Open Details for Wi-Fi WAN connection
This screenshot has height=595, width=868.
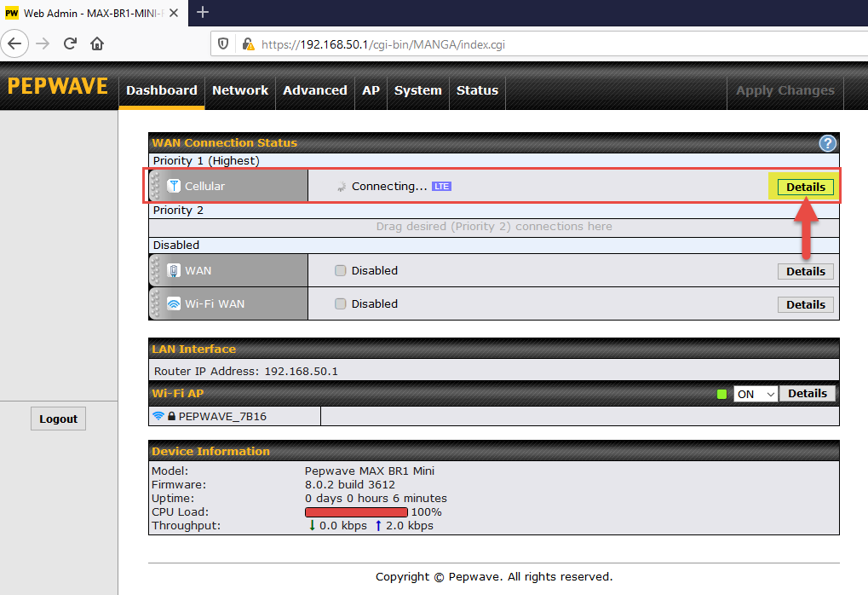806,304
